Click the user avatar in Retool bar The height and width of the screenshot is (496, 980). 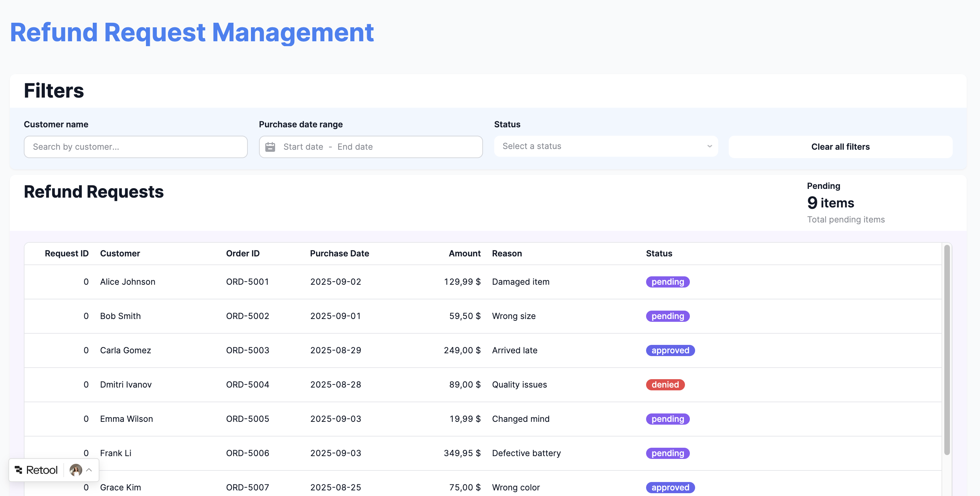point(76,470)
